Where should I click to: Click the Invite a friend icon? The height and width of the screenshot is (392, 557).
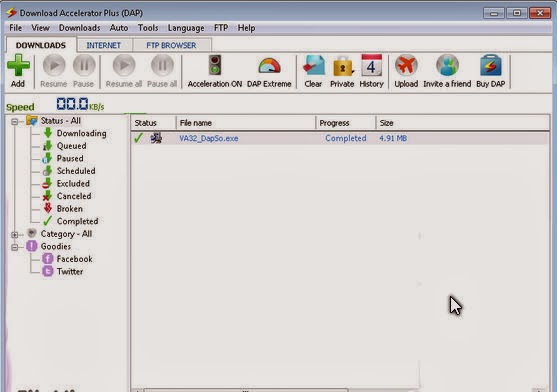[447, 65]
